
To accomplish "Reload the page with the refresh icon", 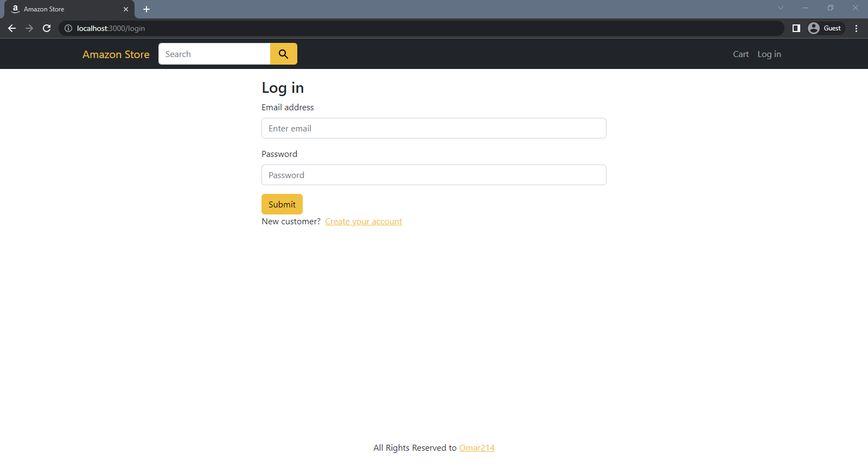I will click(47, 28).
